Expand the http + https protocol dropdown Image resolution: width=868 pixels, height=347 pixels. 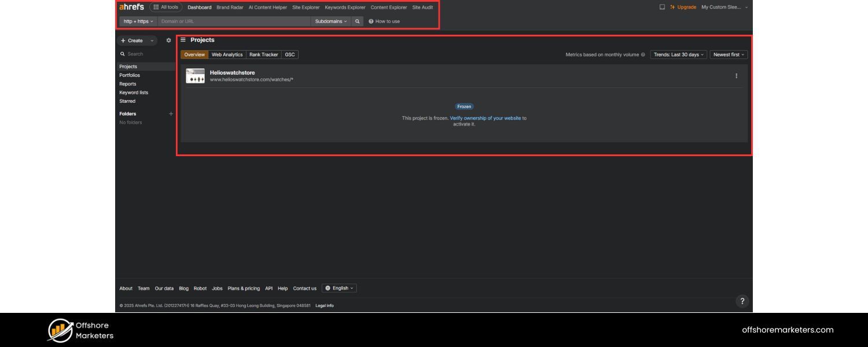[138, 21]
